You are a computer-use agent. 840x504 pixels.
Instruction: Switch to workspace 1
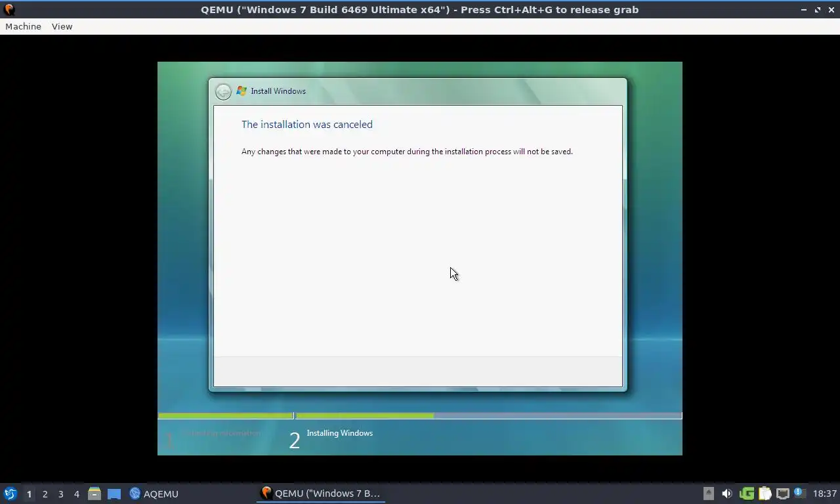[29, 493]
